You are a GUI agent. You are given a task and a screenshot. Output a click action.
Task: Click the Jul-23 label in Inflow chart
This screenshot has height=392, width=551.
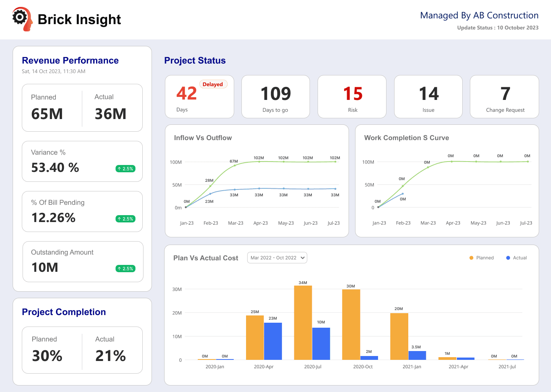tap(334, 223)
